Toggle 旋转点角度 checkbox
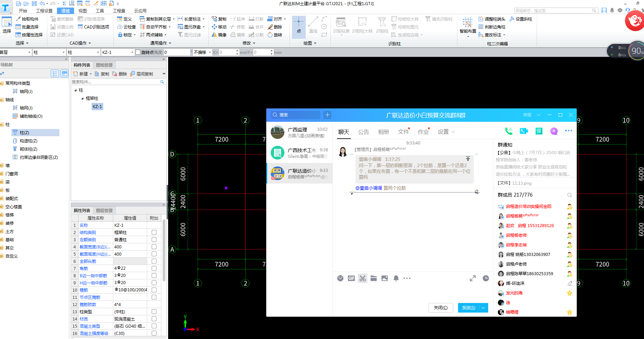Viewport: 644px width, 339px height. pos(138,52)
